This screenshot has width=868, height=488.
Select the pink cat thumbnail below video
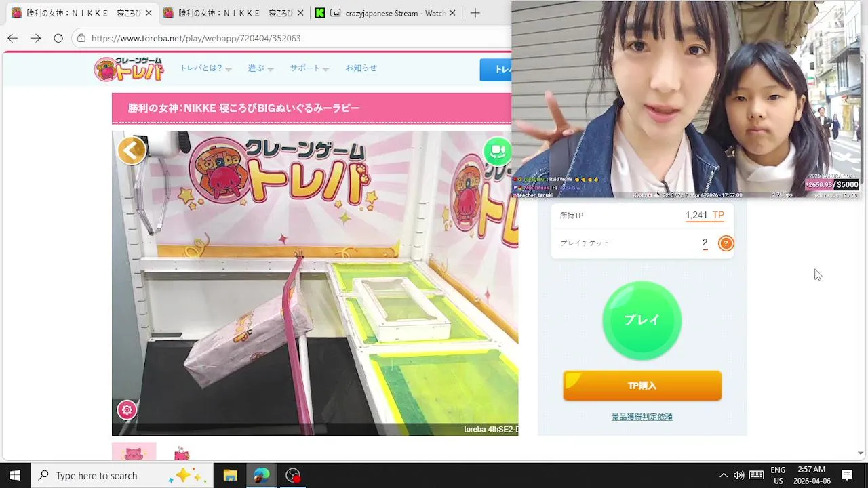[x=134, y=452]
